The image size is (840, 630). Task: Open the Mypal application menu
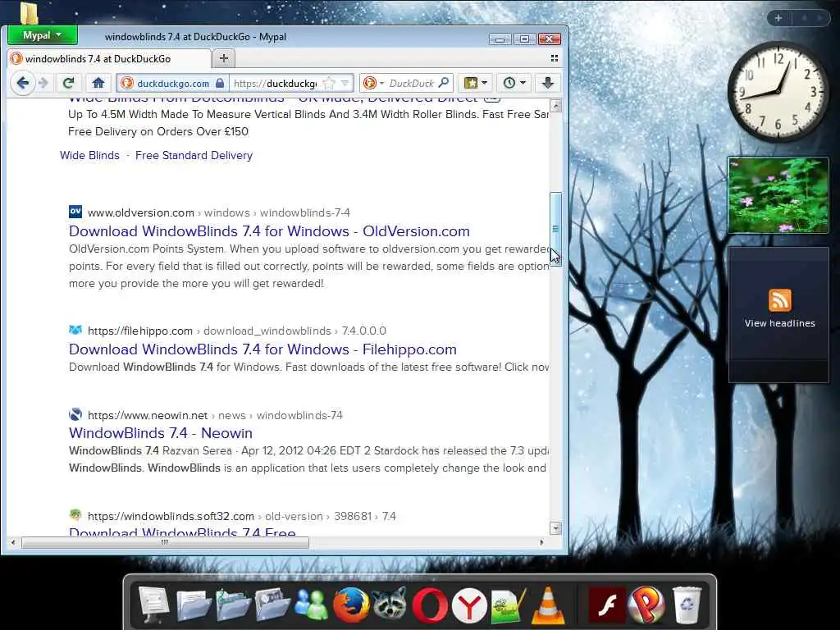tap(43, 35)
